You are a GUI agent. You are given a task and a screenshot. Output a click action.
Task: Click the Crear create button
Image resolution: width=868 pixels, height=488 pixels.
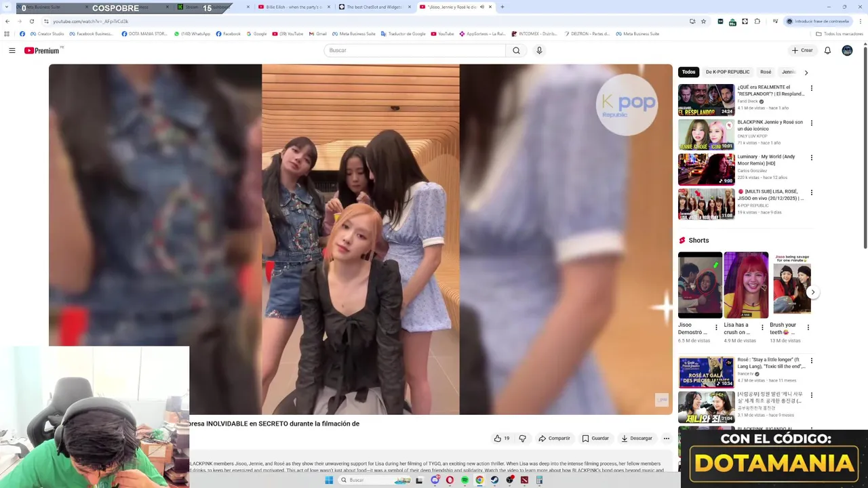(802, 50)
